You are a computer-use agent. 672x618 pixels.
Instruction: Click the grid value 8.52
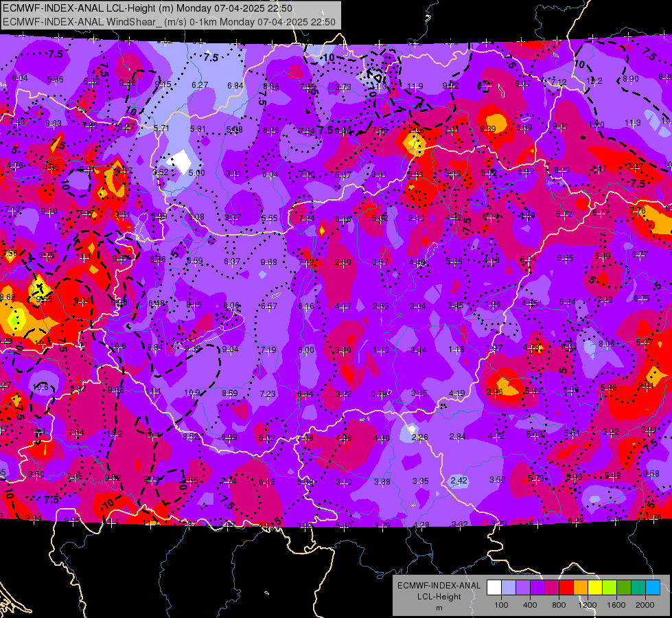click(x=191, y=437)
